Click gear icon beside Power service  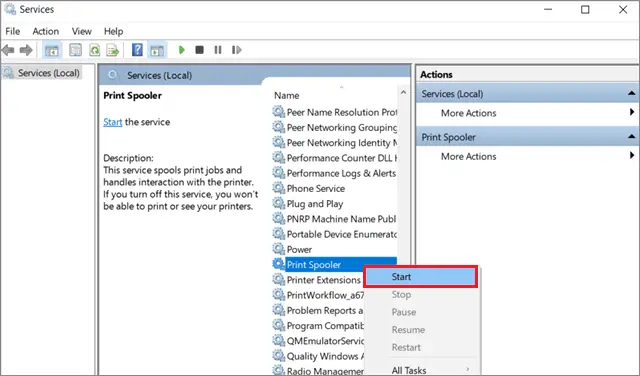pyautogui.click(x=279, y=249)
